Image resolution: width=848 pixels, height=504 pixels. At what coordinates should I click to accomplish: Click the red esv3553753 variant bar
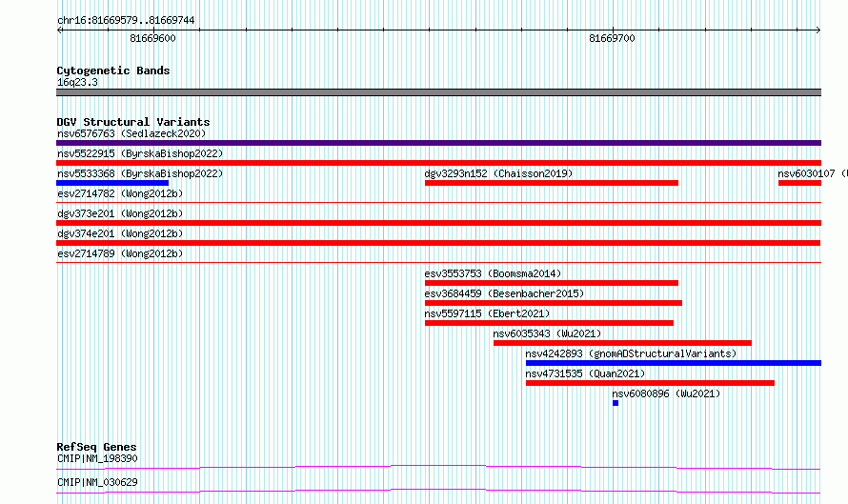[x=552, y=283]
